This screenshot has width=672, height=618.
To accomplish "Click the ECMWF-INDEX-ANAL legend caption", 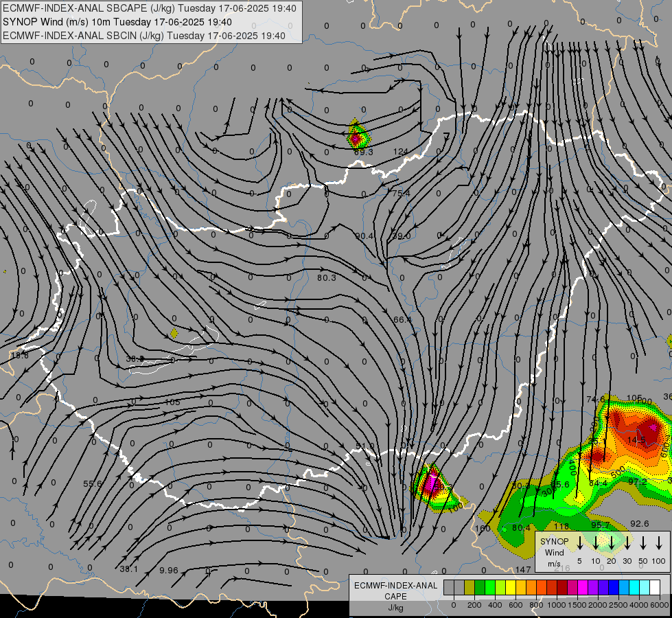I will (x=395, y=586).
